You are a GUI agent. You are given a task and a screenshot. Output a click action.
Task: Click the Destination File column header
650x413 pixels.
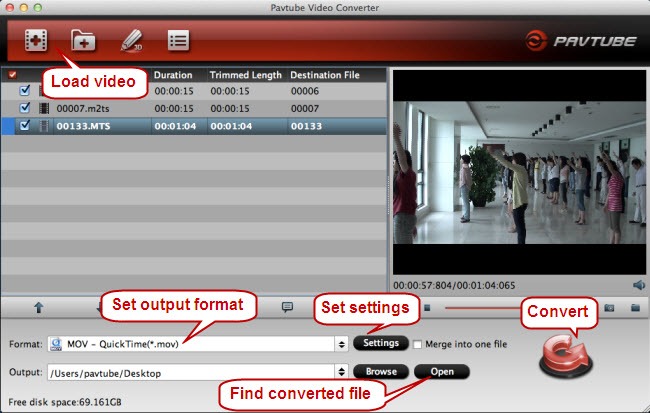pyautogui.click(x=325, y=75)
